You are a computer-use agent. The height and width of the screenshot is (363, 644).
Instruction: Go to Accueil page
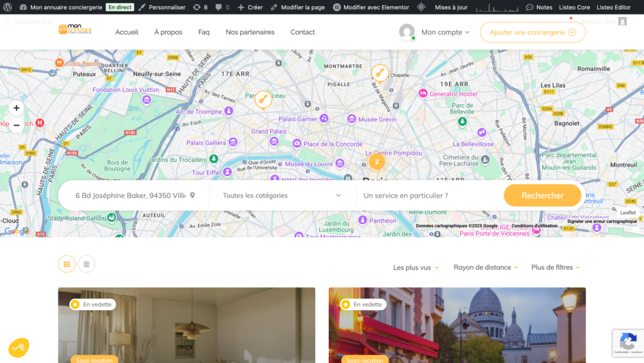tap(126, 32)
